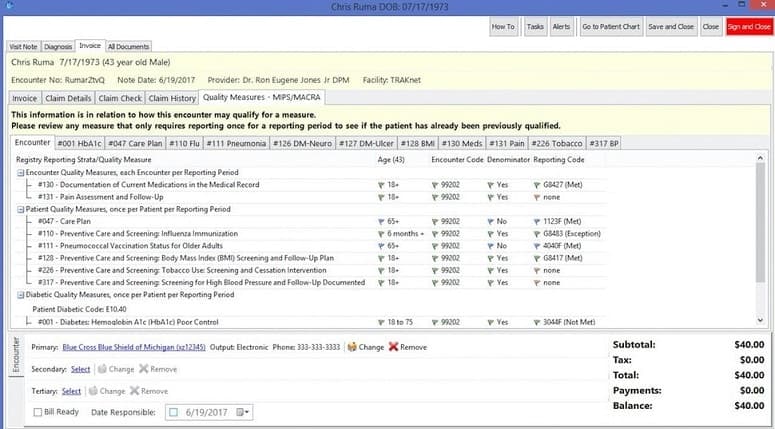
Task: Open the #317 BP measure tab
Action: tap(603, 143)
